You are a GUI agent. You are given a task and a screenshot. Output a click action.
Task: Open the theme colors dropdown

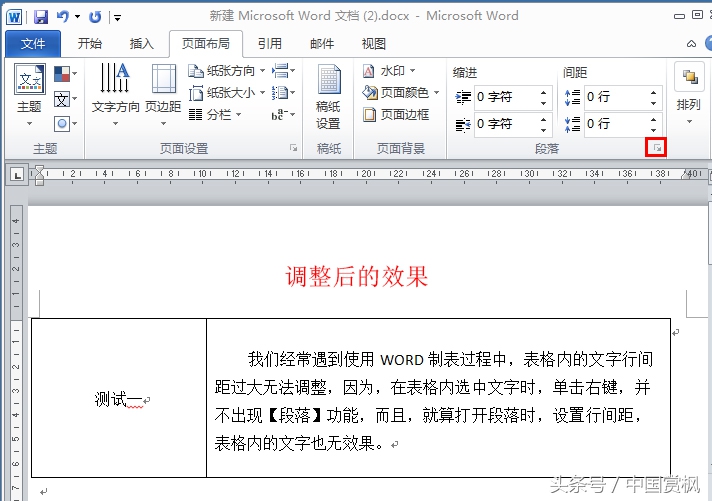tap(65, 74)
